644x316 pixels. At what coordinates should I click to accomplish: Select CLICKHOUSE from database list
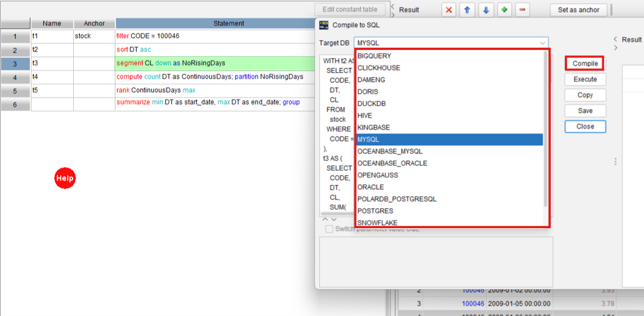[x=449, y=68]
